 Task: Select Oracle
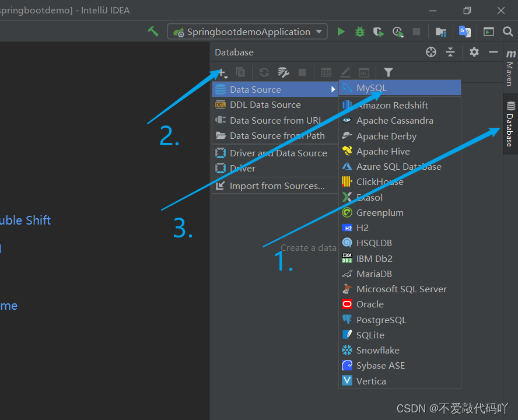[400, 304]
